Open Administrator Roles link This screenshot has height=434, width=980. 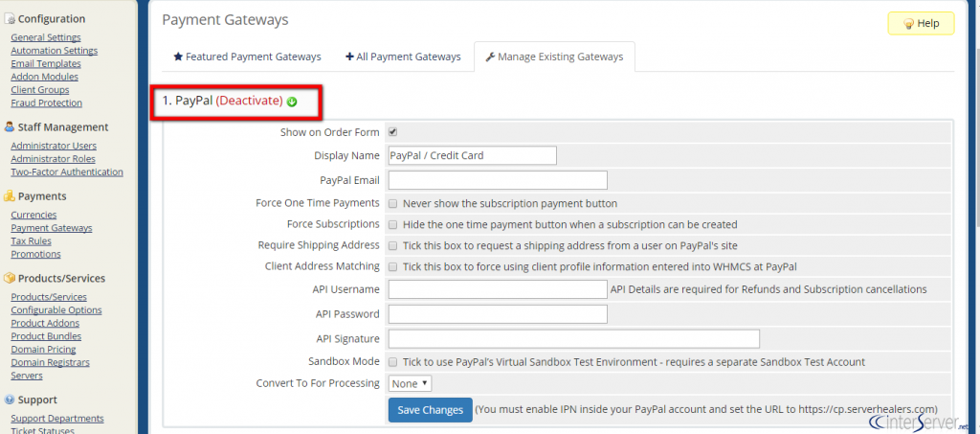[54, 159]
